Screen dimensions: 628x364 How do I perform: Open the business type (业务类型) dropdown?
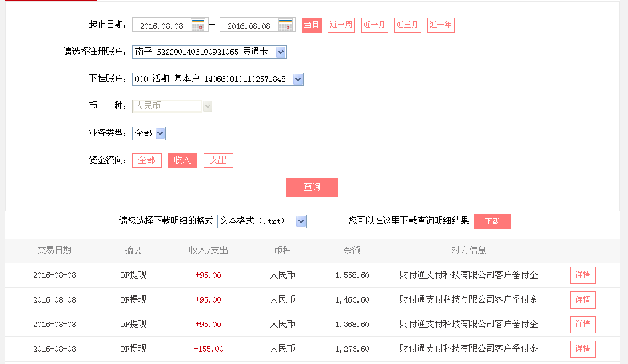pos(159,133)
